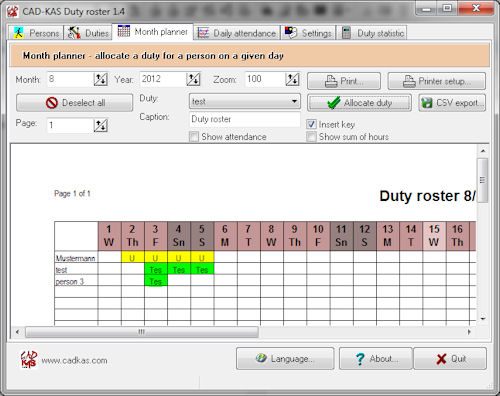Click the person 3 row name
Viewport: 500px width, 396px height.
point(70,281)
